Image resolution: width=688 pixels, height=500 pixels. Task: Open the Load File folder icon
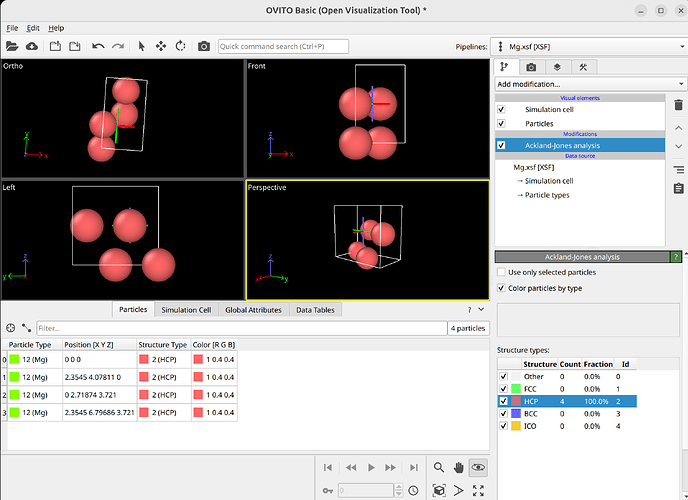(x=12, y=46)
